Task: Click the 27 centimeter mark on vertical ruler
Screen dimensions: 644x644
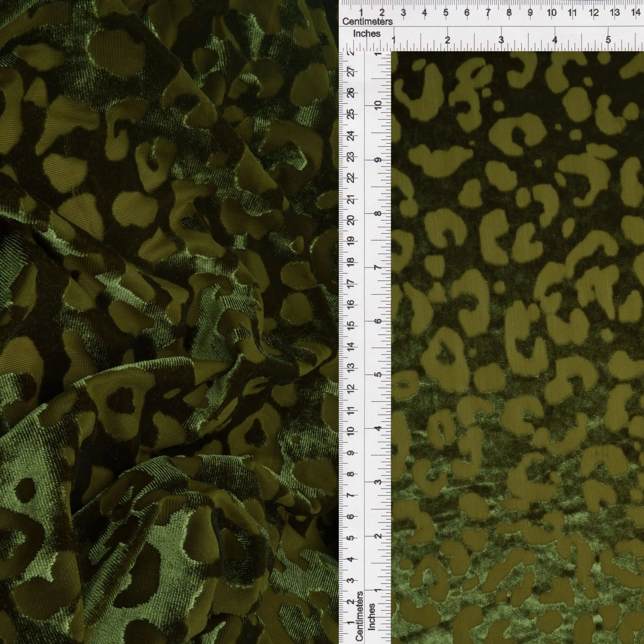Action: click(x=351, y=71)
